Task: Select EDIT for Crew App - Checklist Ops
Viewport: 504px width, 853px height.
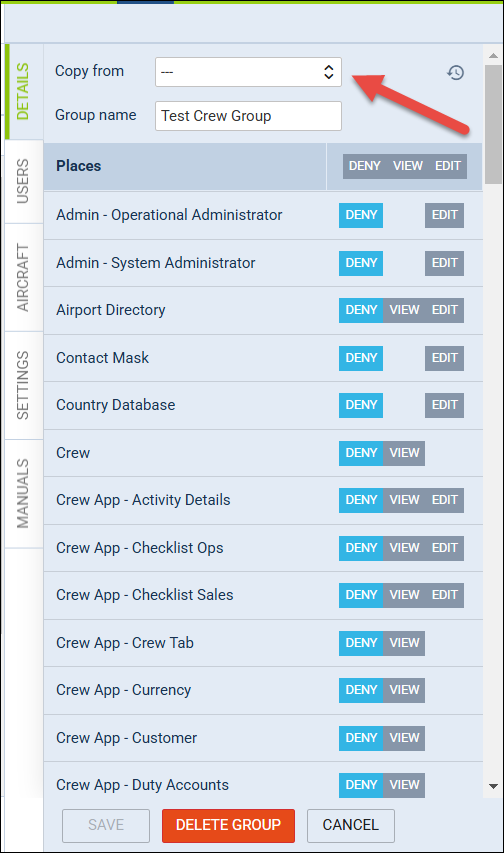Action: point(444,548)
